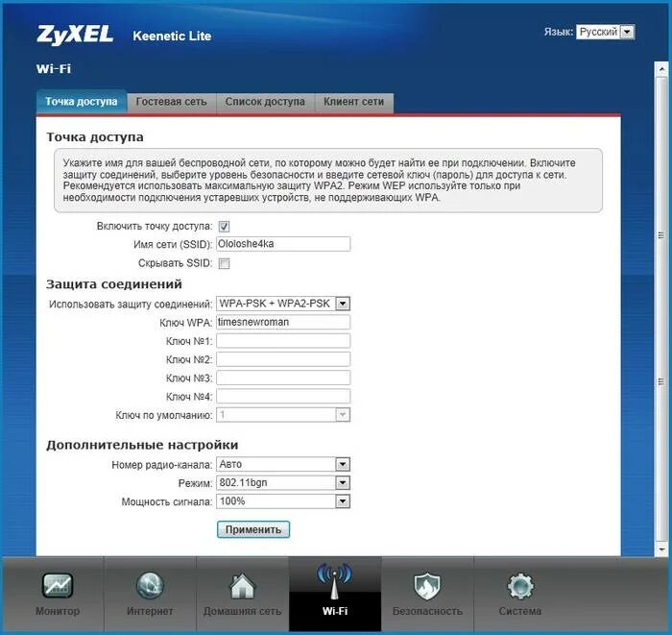Screen dimensions: 672x635
Task: Click the 'Применить' button
Action: (253, 529)
